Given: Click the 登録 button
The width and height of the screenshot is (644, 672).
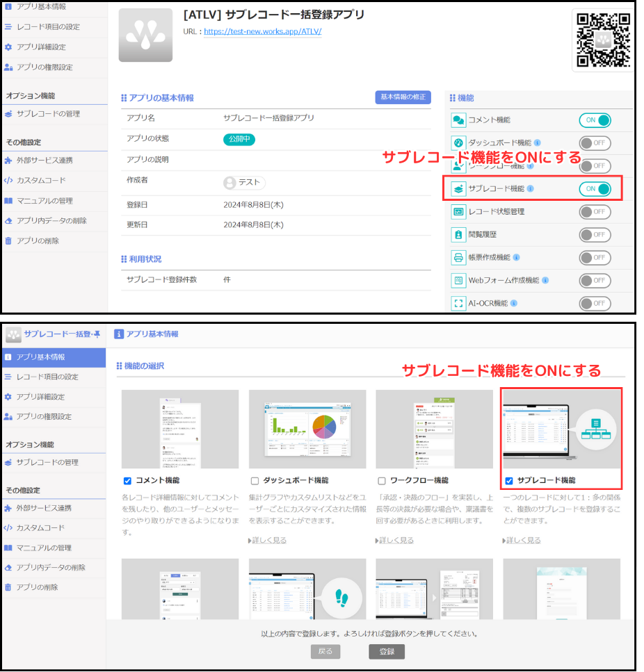Looking at the screenshot, I should 387,651.
